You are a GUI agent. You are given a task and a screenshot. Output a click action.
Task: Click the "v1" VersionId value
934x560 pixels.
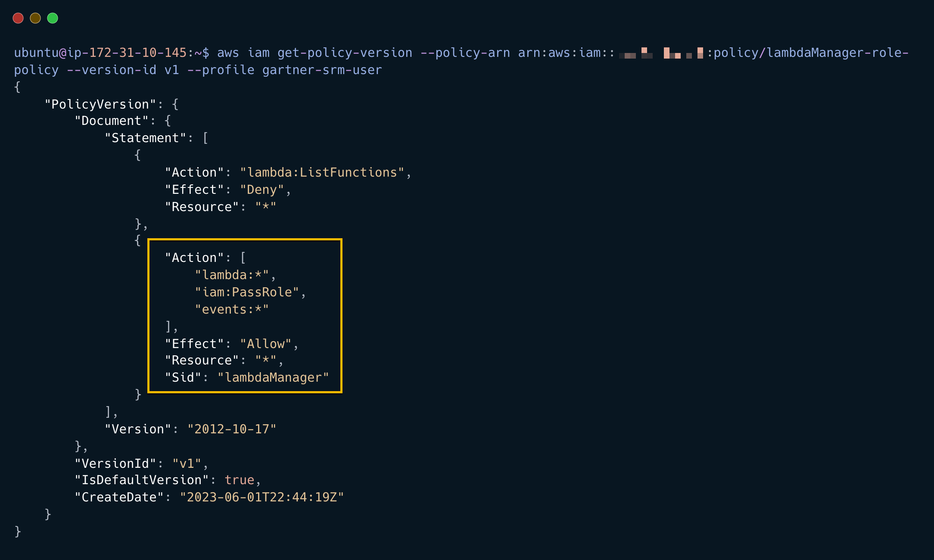(187, 464)
